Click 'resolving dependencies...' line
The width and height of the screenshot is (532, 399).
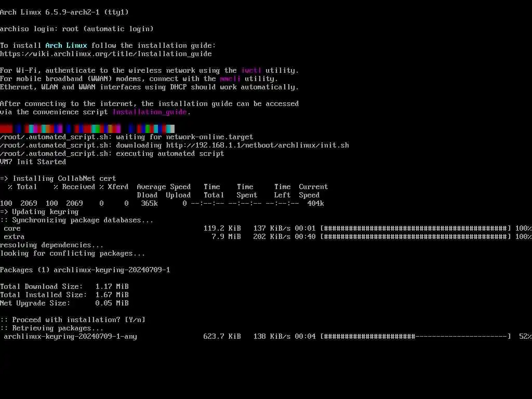(x=52, y=245)
